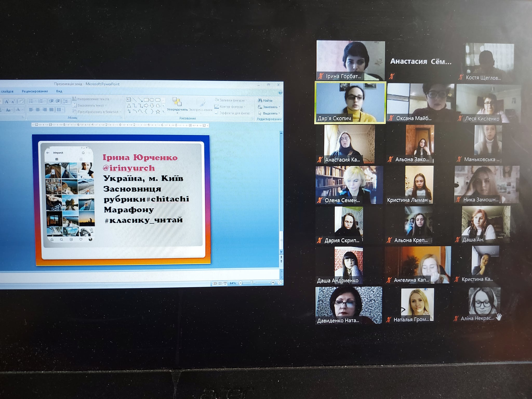Image resolution: width=532 pixels, height=399 pixels.
Task: Click the Найти find button
Action: tap(265, 101)
